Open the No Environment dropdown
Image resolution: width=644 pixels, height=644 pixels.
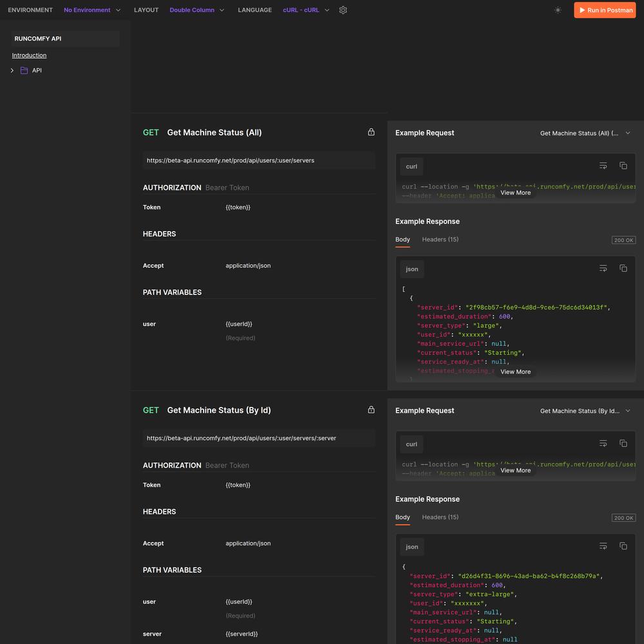pos(92,10)
